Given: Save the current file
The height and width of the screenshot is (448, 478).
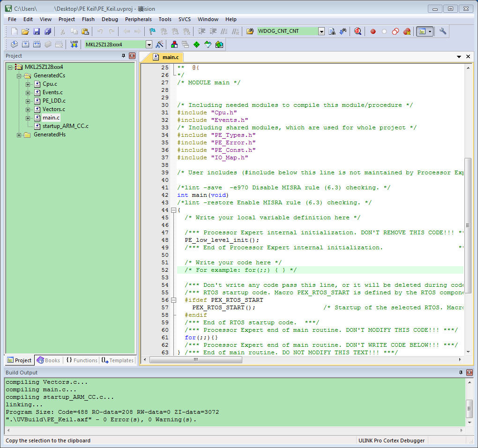Looking at the screenshot, I should [x=37, y=31].
